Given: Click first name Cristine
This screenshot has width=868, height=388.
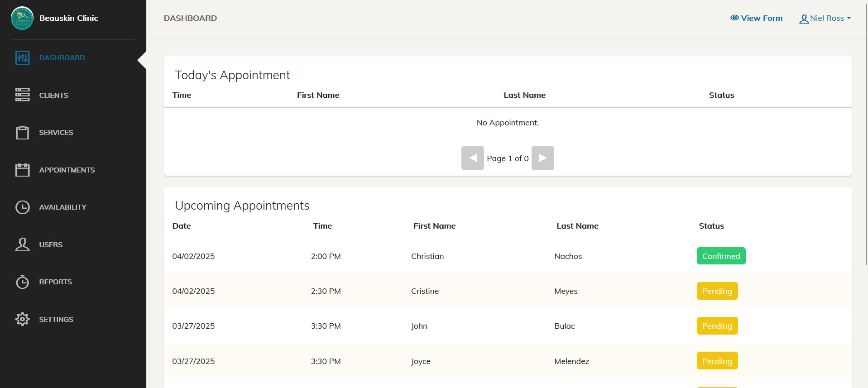Looking at the screenshot, I should [425, 291].
